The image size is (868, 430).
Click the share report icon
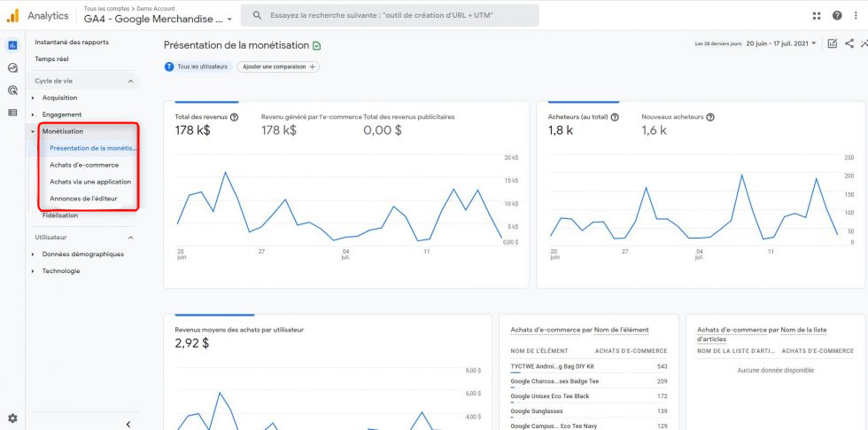tap(849, 43)
